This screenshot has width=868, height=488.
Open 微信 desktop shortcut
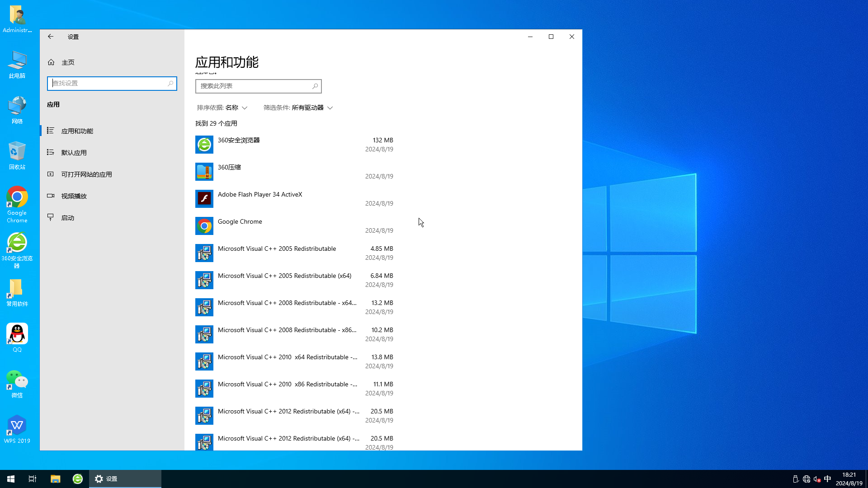click(17, 384)
